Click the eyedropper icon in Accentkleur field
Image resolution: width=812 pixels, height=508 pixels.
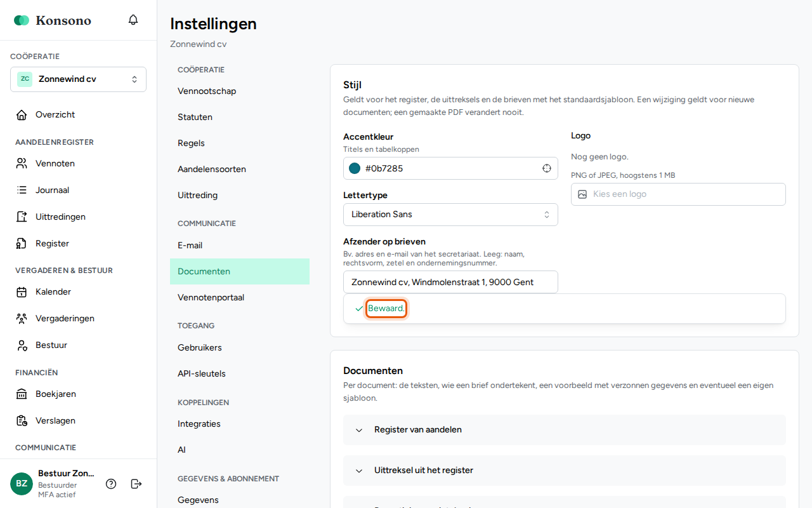point(547,168)
